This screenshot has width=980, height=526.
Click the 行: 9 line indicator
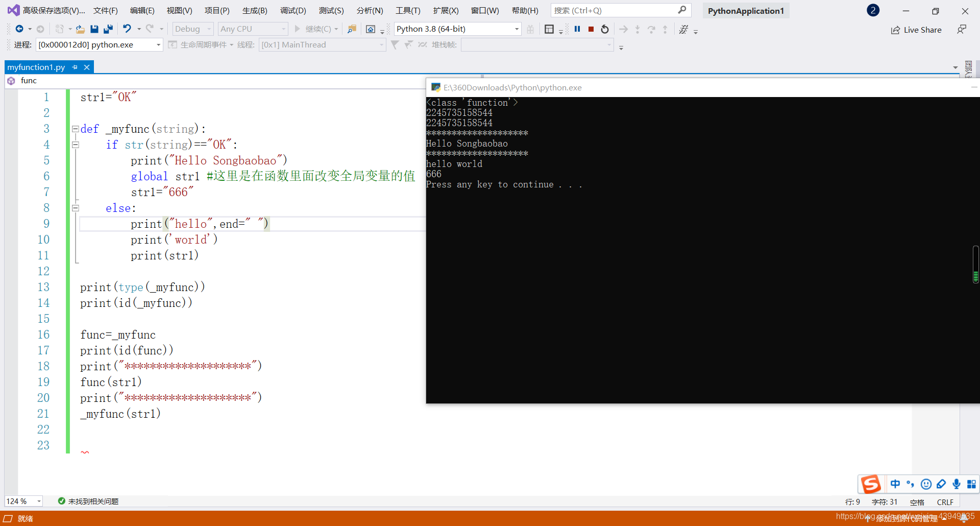point(852,502)
